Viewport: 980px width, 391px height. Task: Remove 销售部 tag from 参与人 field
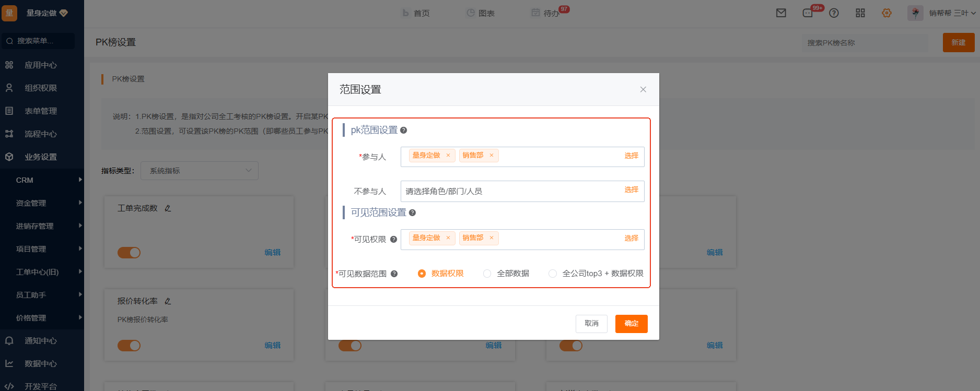[491, 156]
